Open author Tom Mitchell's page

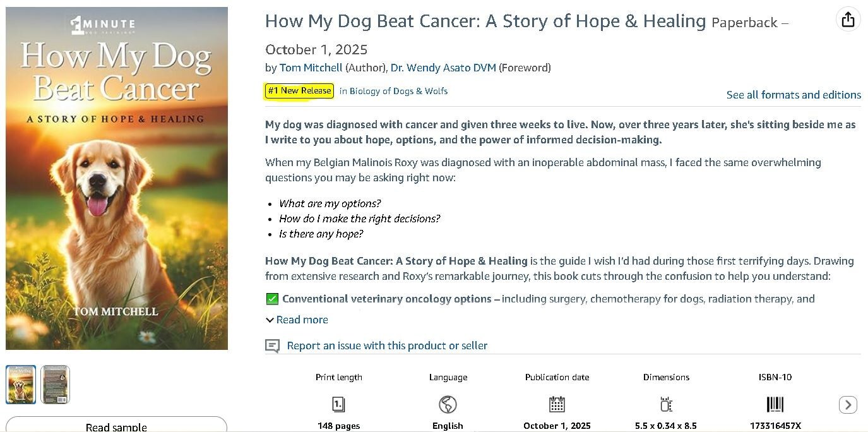coord(311,68)
